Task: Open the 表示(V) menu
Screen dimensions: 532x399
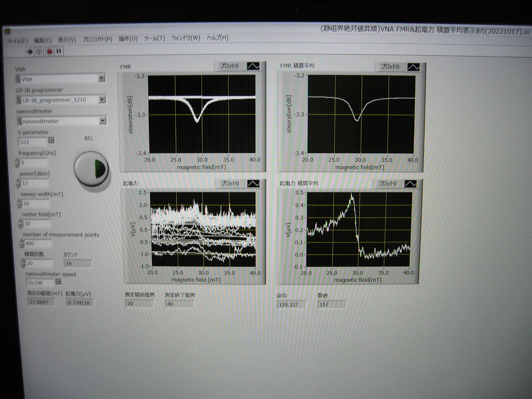Action: [x=67, y=40]
